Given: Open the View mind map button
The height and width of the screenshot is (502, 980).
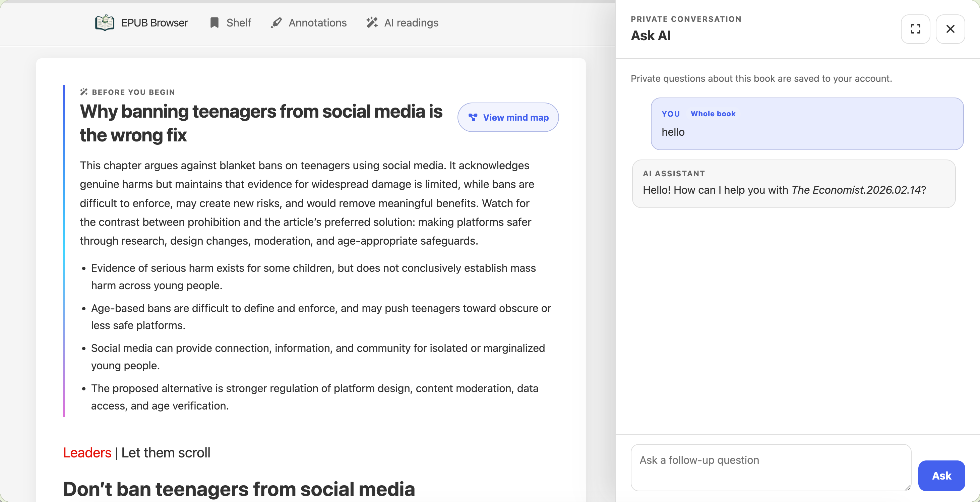Looking at the screenshot, I should 508,118.
